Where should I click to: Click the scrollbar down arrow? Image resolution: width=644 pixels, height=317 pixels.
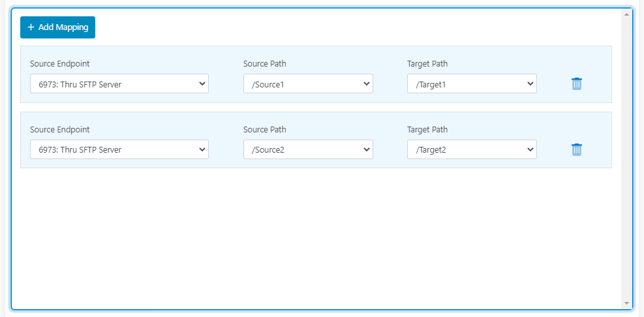[x=626, y=303]
